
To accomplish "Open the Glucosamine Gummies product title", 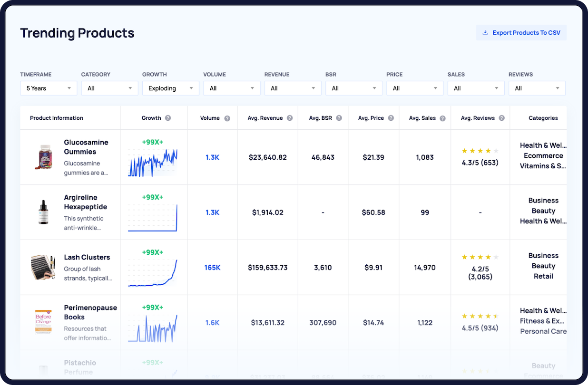I will [x=86, y=147].
